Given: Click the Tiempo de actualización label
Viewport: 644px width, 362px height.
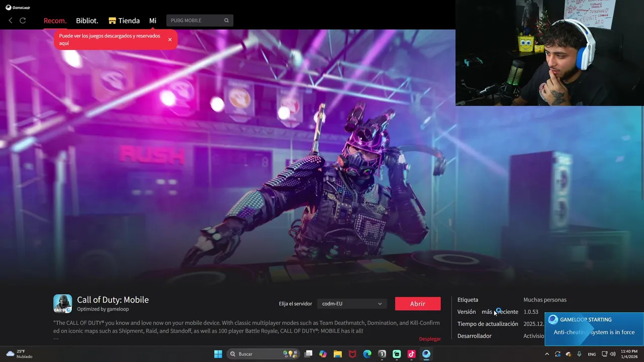Looking at the screenshot, I should pos(488,324).
